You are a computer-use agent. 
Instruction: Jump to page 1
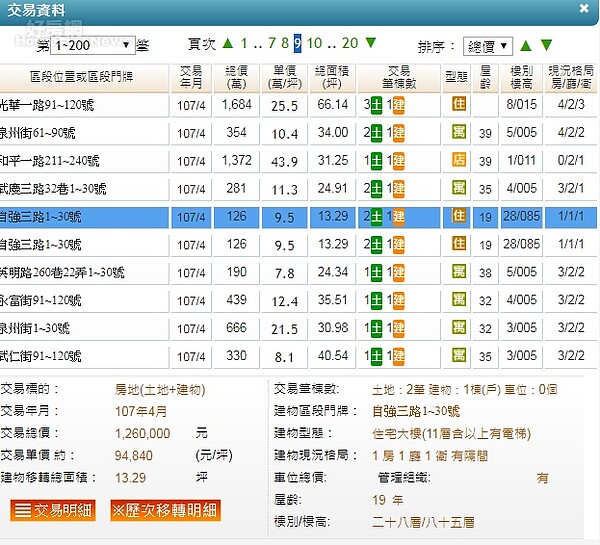(x=244, y=43)
